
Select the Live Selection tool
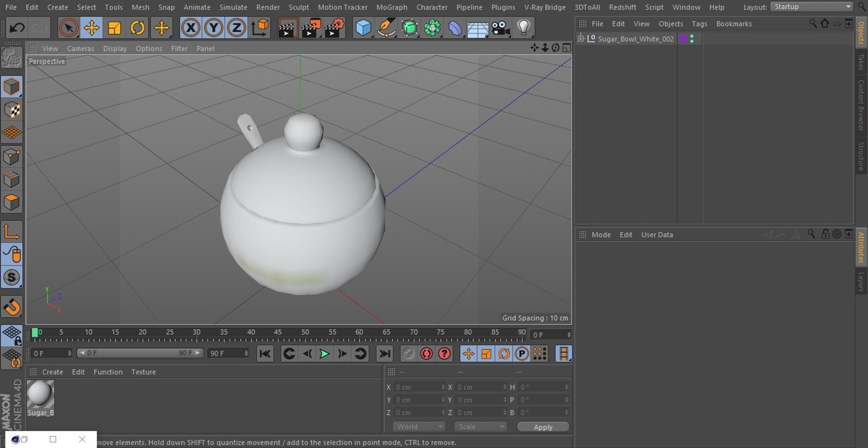click(x=68, y=28)
